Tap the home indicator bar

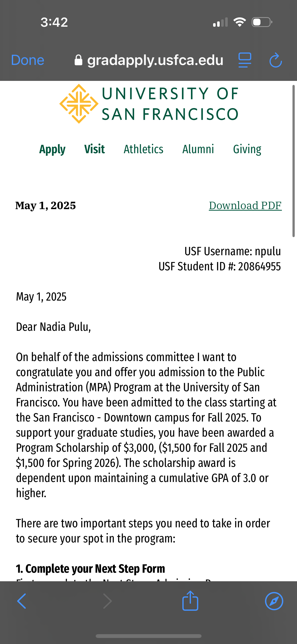point(149,636)
